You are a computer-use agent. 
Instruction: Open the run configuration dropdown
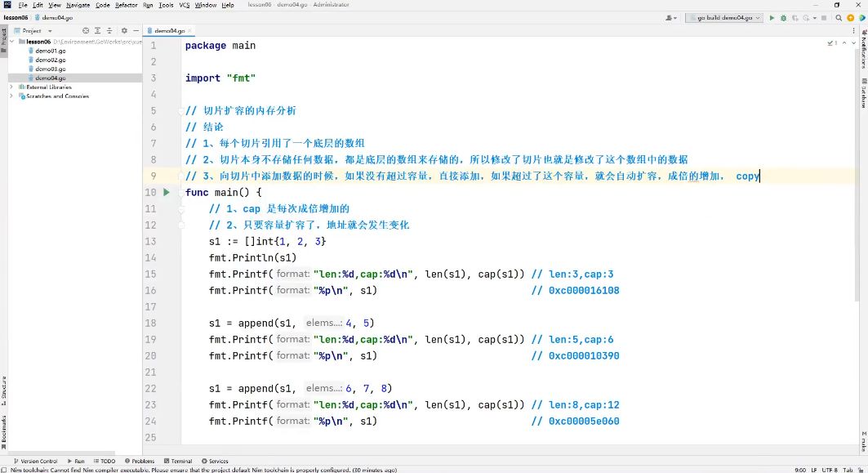(724, 18)
